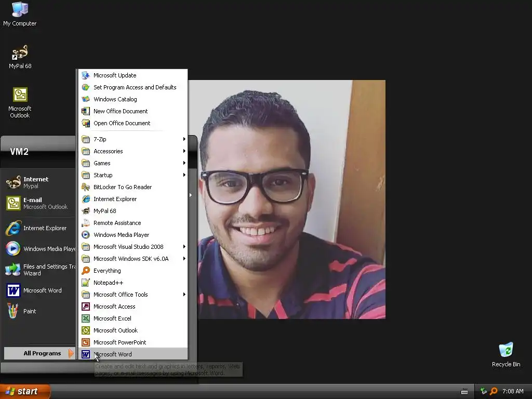Click the 'BitLocker To Go Reader' label
The image size is (532, 399).
pos(123,187)
